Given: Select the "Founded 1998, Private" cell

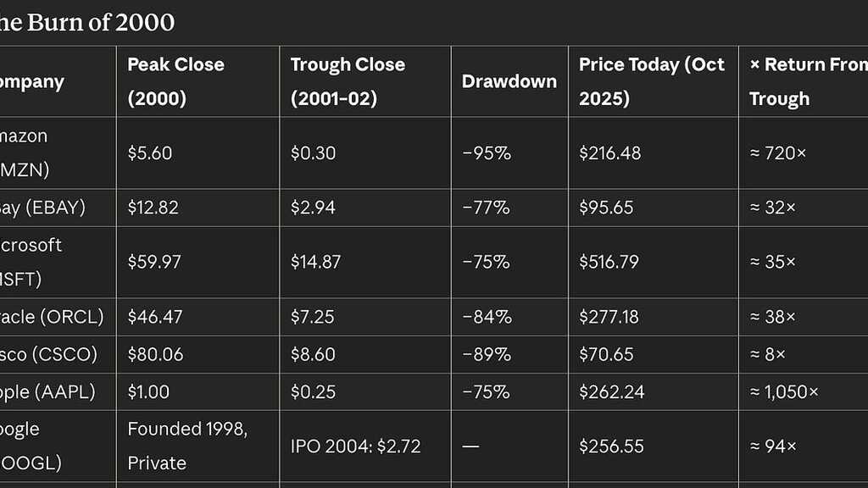Looking at the screenshot, I should click(187, 446).
